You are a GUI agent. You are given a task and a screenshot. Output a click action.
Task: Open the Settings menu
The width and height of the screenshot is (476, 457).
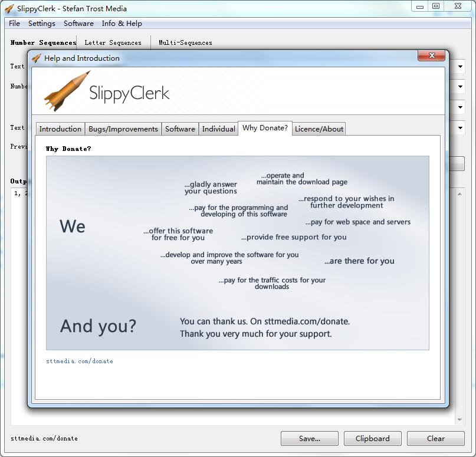click(42, 24)
